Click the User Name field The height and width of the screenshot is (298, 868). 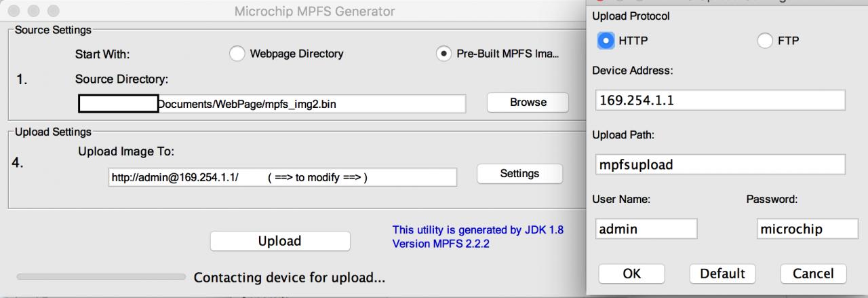pyautogui.click(x=645, y=229)
